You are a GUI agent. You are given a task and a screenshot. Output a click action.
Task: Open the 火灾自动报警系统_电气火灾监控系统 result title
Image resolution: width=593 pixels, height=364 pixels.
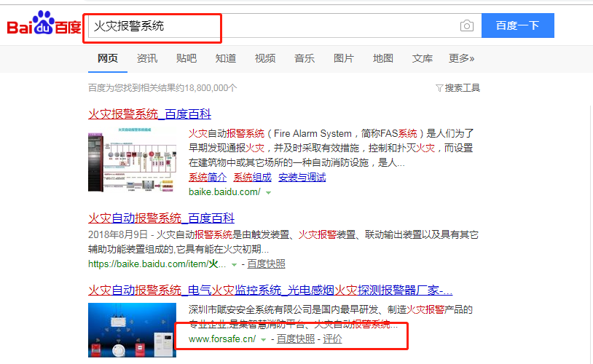point(270,290)
